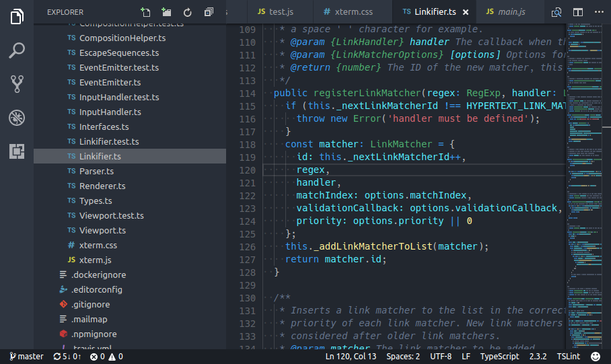The width and height of the screenshot is (611, 364).
Task: Click the warnings count in status bar
Action: [x=116, y=356]
